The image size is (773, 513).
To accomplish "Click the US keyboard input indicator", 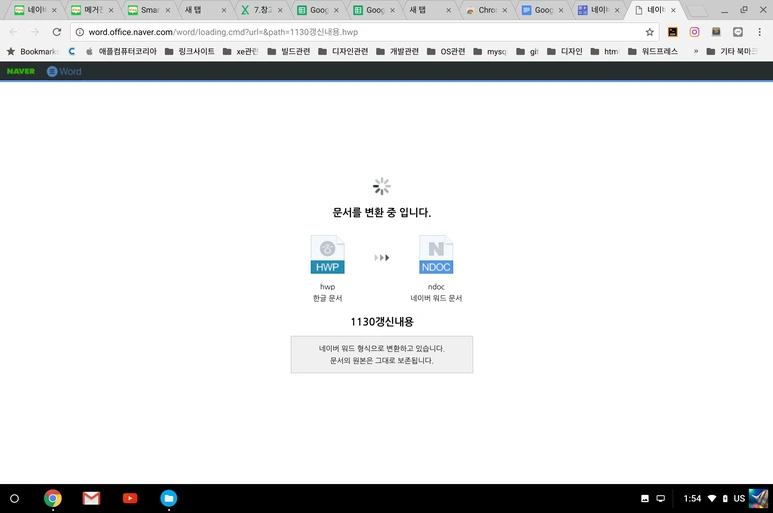I will [739, 498].
